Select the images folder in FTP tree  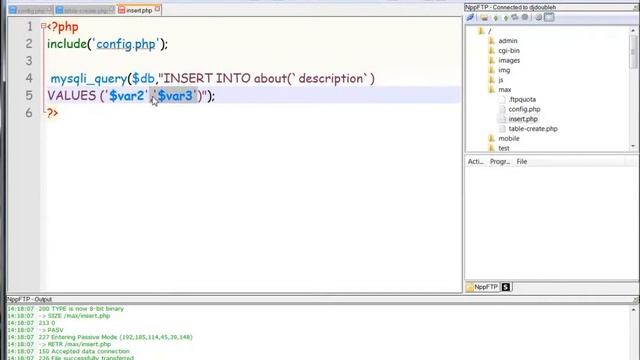[x=509, y=60]
